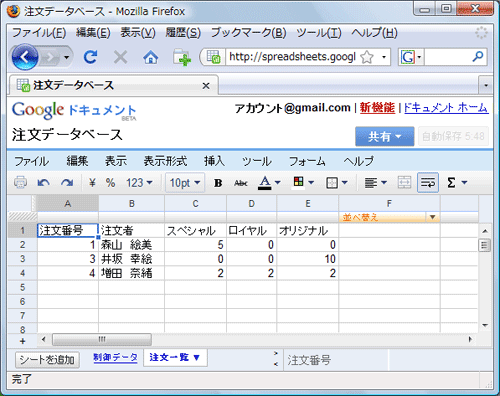Switch to the 制御データ sheet
Viewport: 500px width, 396px height.
pos(115,357)
